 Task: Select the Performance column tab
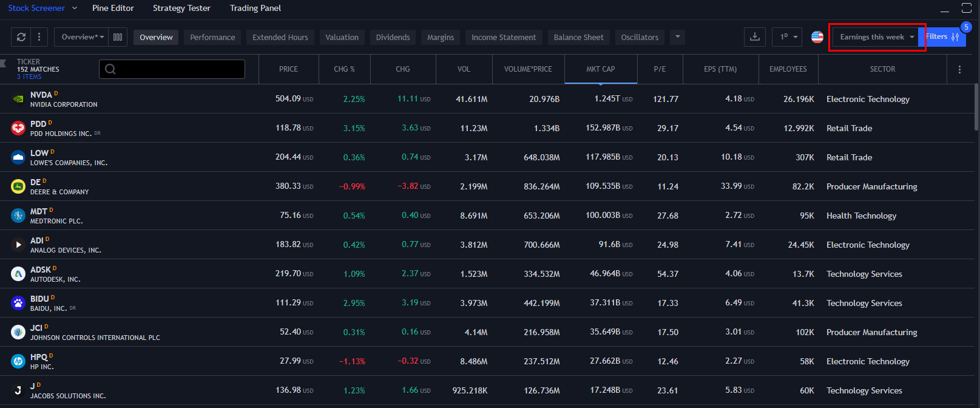point(212,37)
